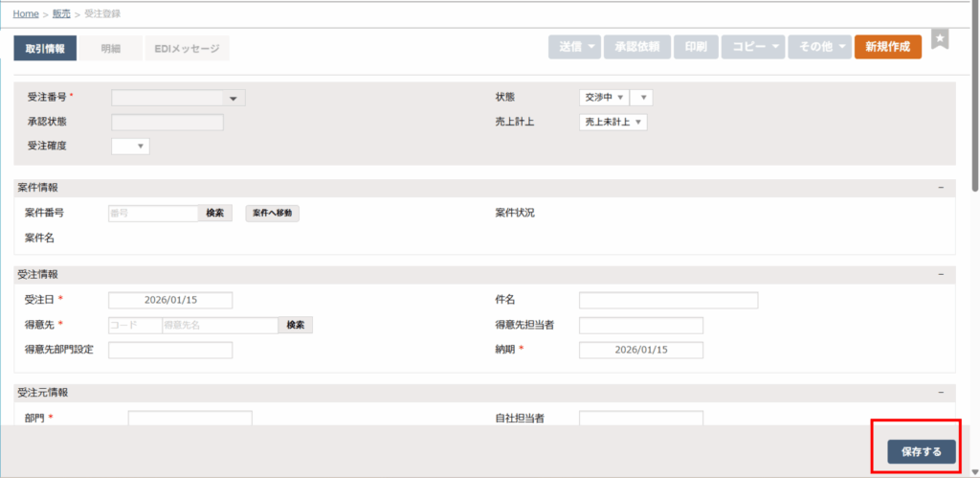Open the 受注確度 dropdown
The image size is (980, 478).
131,147
